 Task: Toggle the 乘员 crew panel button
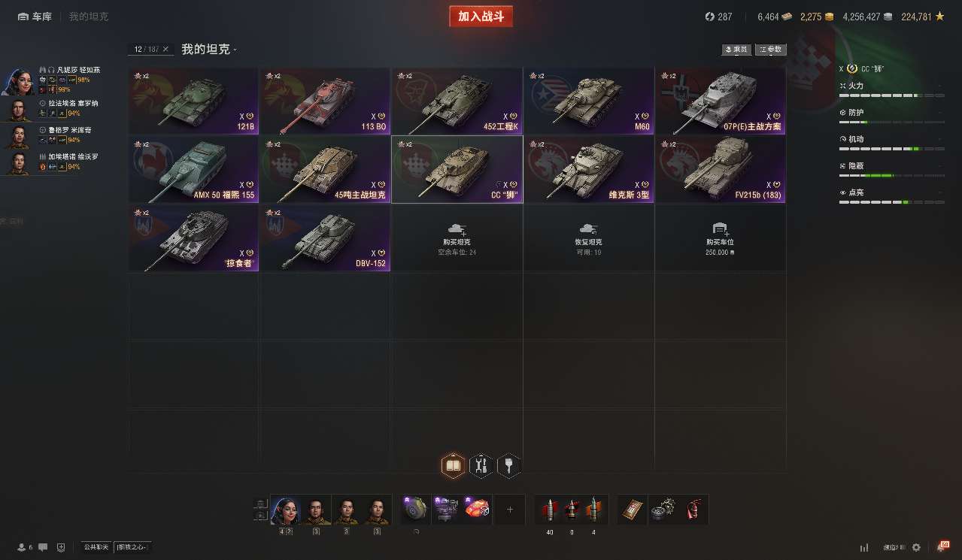(x=736, y=50)
